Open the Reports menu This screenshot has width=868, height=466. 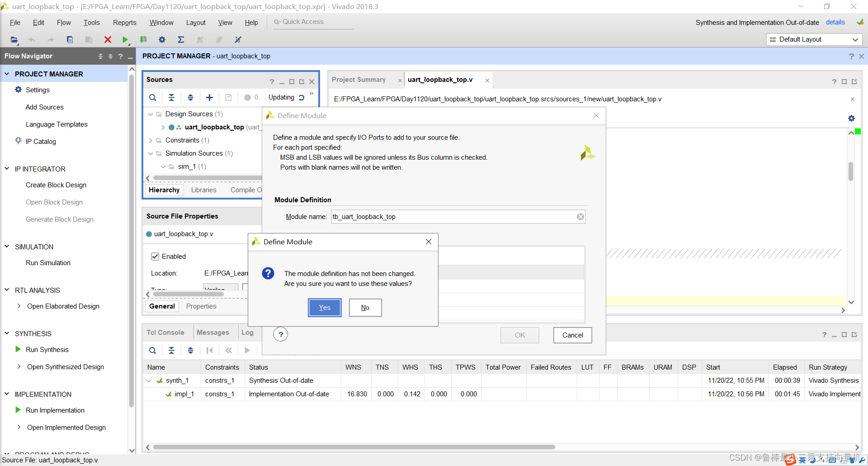click(x=125, y=23)
